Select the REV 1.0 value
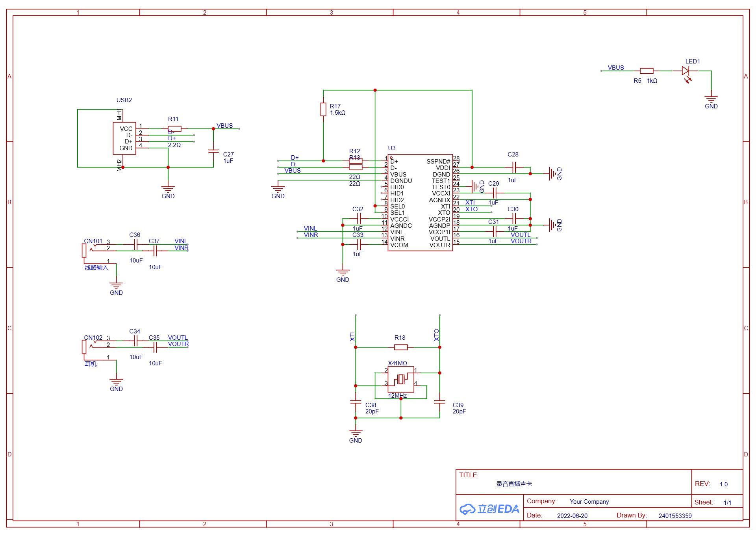The height and width of the screenshot is (536, 756). pyautogui.click(x=723, y=484)
